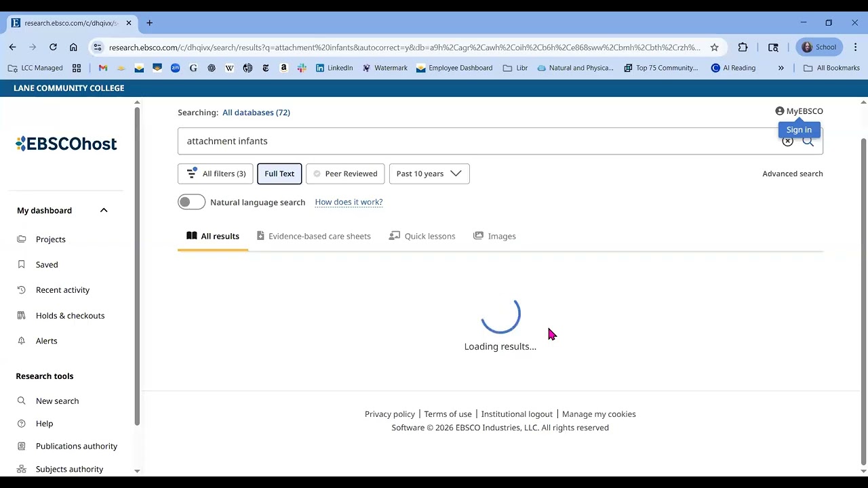Open the apps grid bookmark icon
The image size is (868, 488).
click(x=77, y=68)
